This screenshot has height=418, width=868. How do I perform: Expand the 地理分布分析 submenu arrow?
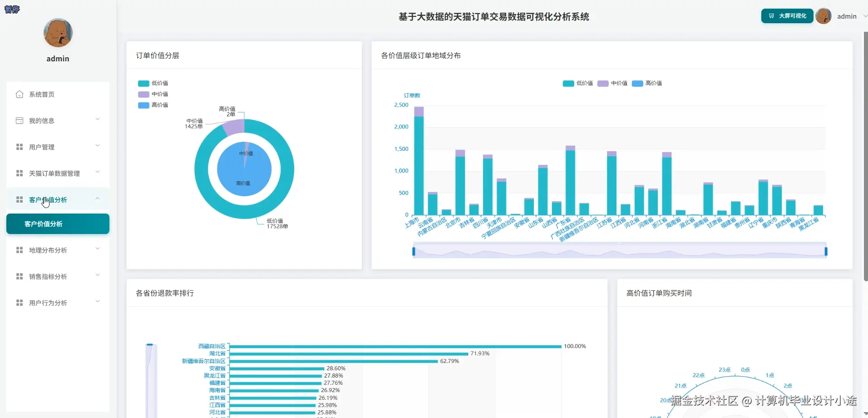tap(98, 249)
